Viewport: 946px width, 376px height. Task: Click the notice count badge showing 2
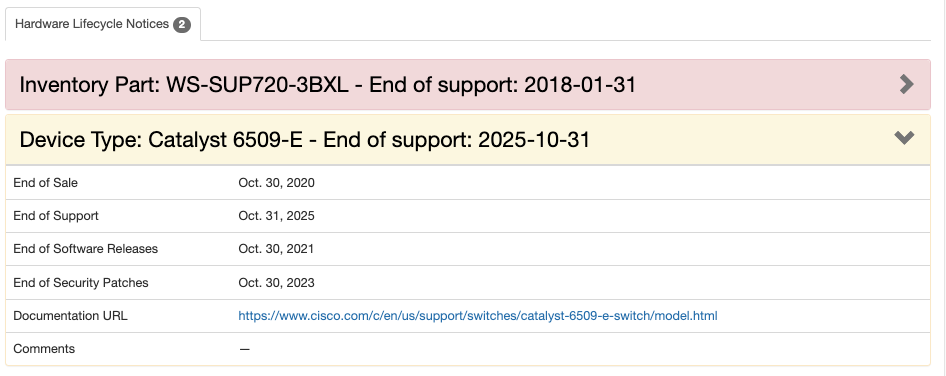click(x=182, y=25)
